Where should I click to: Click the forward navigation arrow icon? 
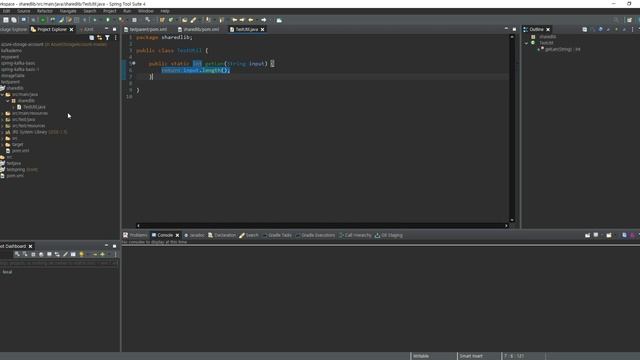[x=264, y=20]
